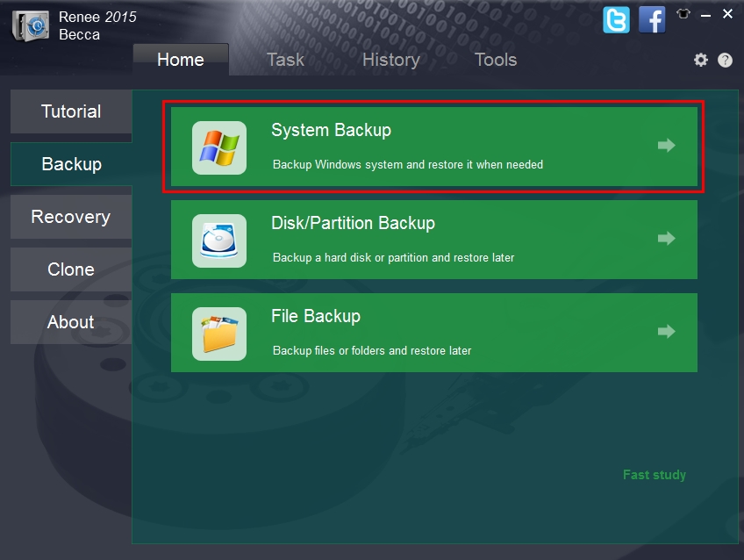Open the Twitter icon in the title bar
The height and width of the screenshot is (560, 744).
(616, 19)
